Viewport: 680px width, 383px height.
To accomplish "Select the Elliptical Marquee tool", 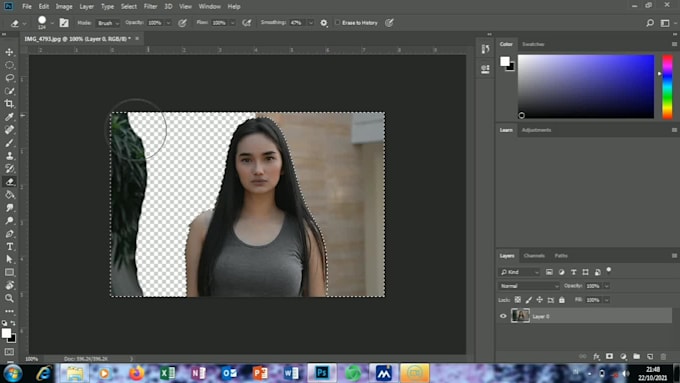I will [x=9, y=65].
